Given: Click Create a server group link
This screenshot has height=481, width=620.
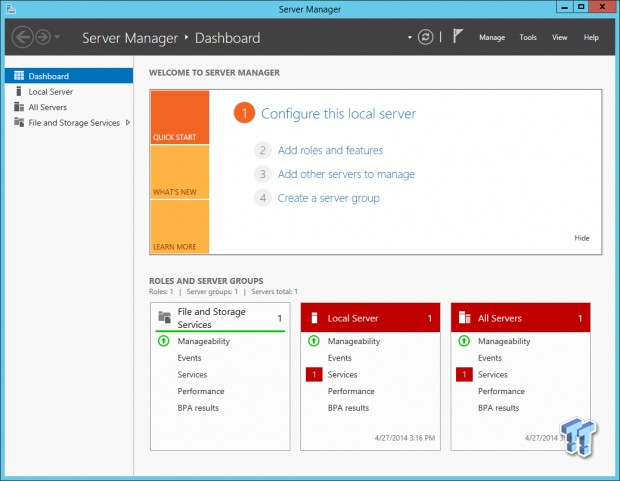Looking at the screenshot, I should click(x=329, y=198).
